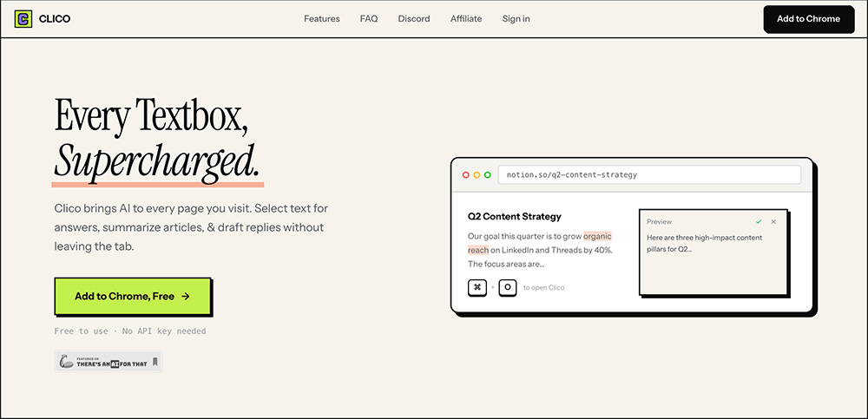The width and height of the screenshot is (868, 419).
Task: Open the There's An AI For That badge
Action: 108,362
